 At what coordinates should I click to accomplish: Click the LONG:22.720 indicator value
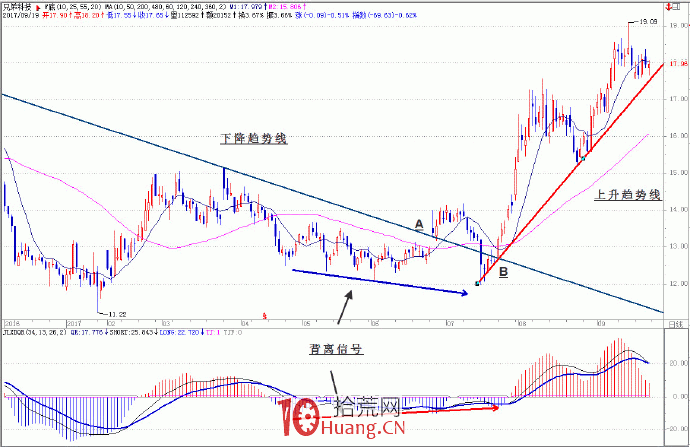tap(180, 333)
